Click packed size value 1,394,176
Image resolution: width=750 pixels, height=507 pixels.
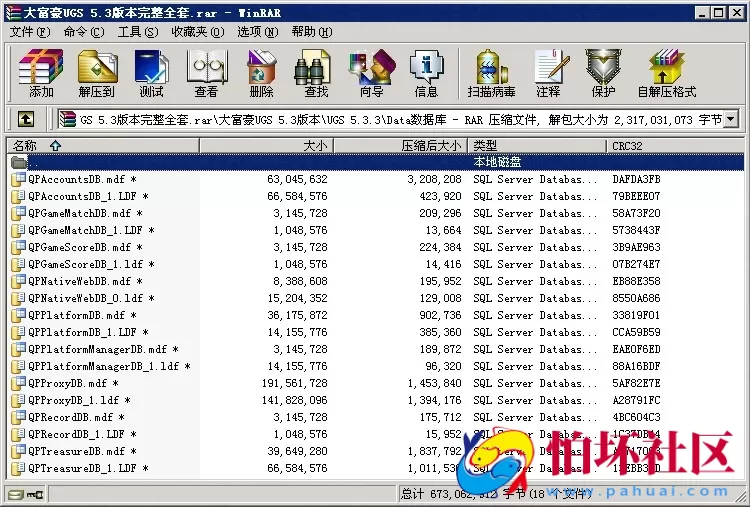tap(434, 400)
